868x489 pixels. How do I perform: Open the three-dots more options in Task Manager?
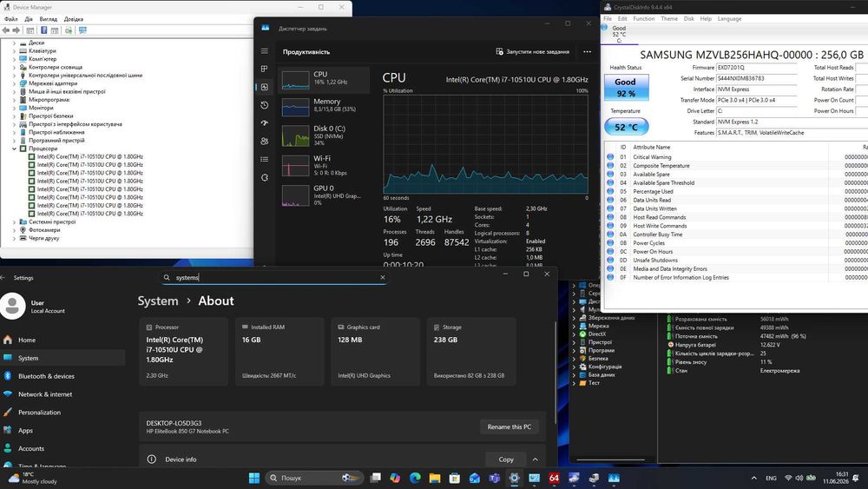pos(587,51)
